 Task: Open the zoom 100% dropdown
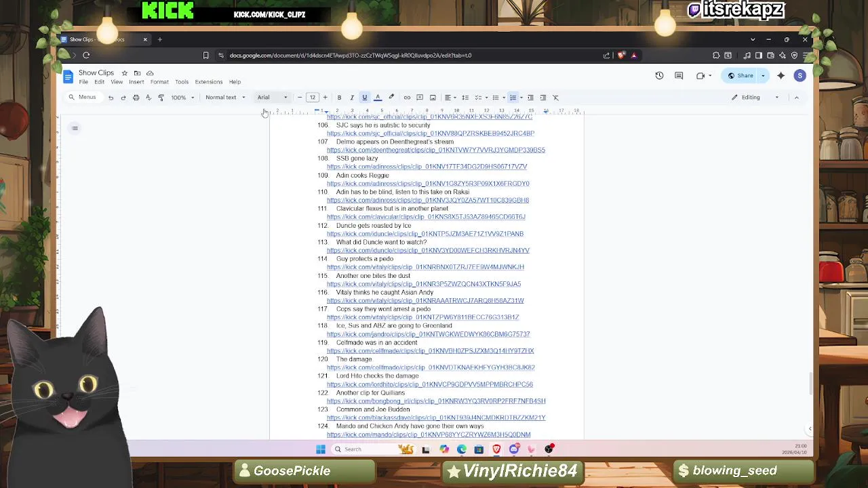(x=182, y=98)
